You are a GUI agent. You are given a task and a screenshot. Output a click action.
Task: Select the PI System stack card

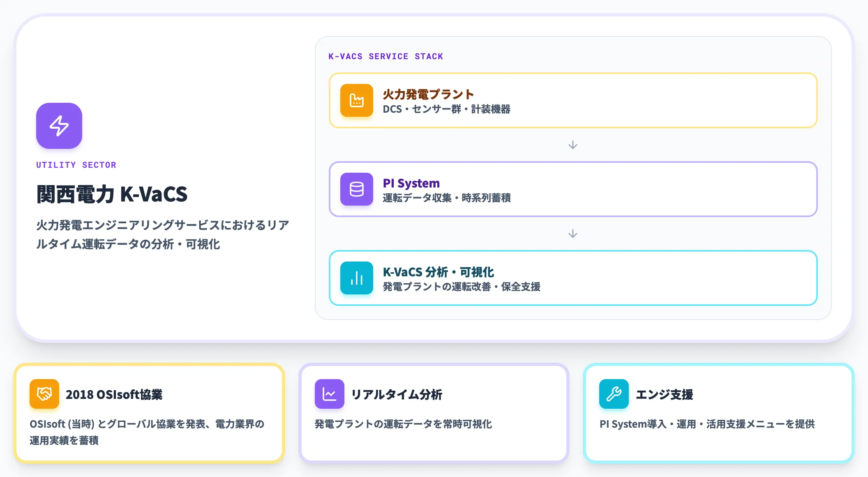coord(573,189)
